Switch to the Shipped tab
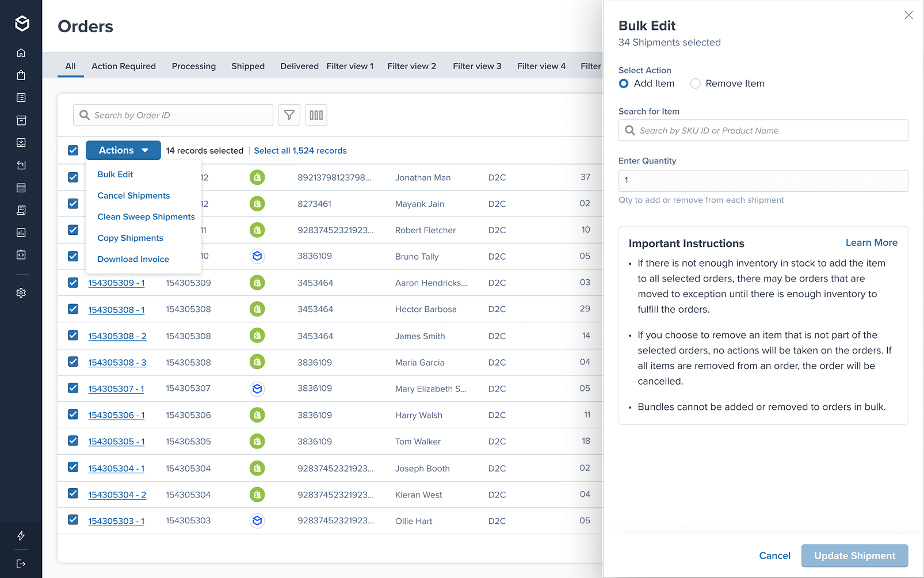924x578 pixels. [x=248, y=66]
